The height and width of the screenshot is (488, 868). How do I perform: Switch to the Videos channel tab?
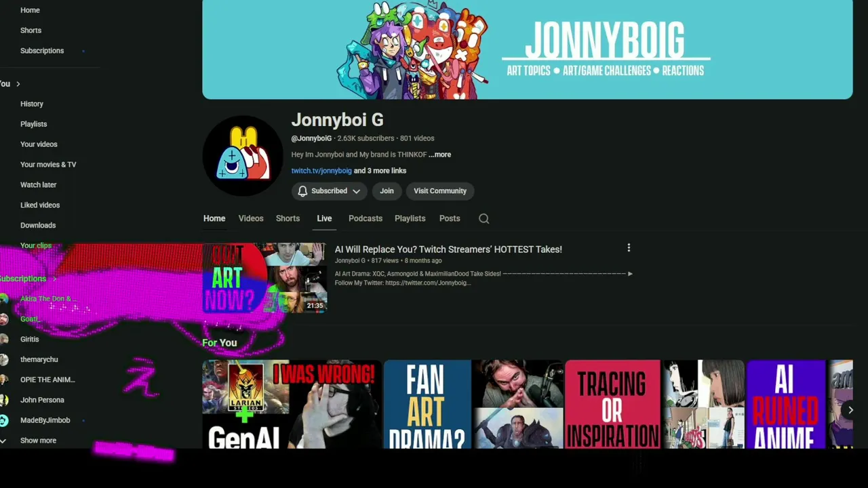pos(251,218)
